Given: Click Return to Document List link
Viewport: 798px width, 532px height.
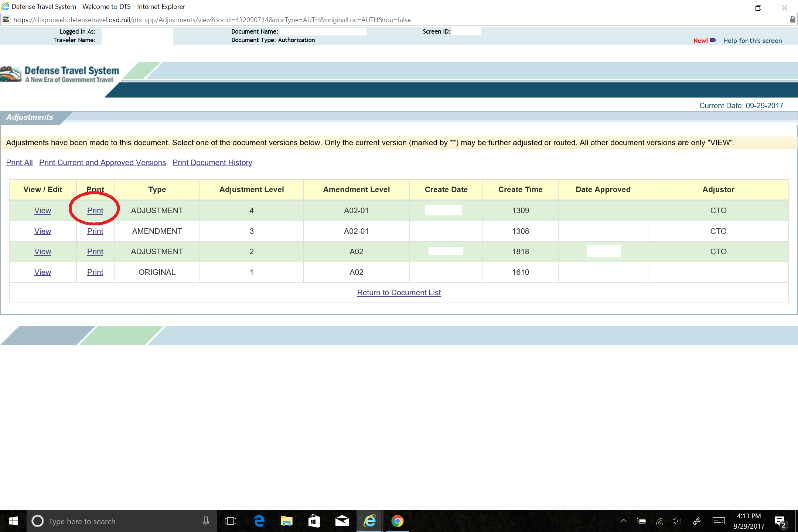Looking at the screenshot, I should point(399,293).
